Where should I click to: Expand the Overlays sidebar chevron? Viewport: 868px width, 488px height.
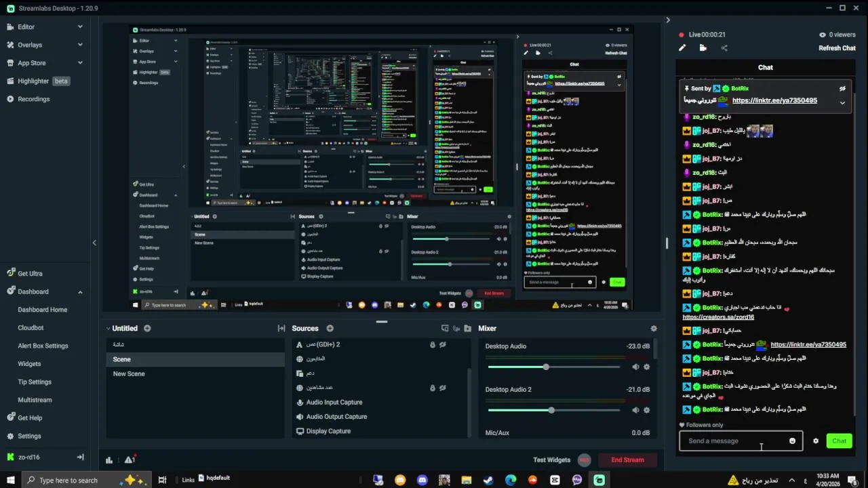[80, 45]
